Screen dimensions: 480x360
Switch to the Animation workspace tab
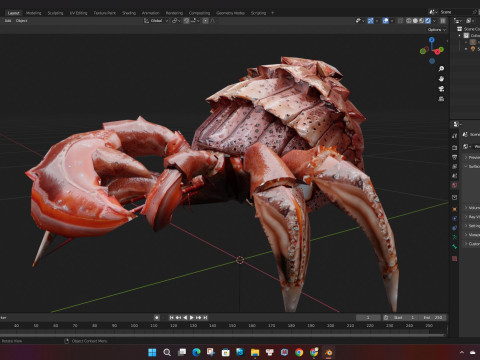click(151, 13)
